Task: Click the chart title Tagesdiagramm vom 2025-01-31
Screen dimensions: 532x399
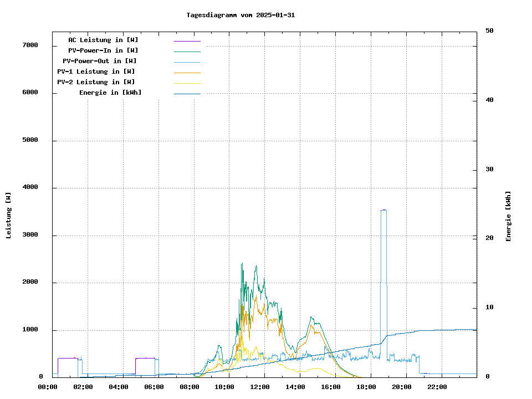Action: point(241,15)
